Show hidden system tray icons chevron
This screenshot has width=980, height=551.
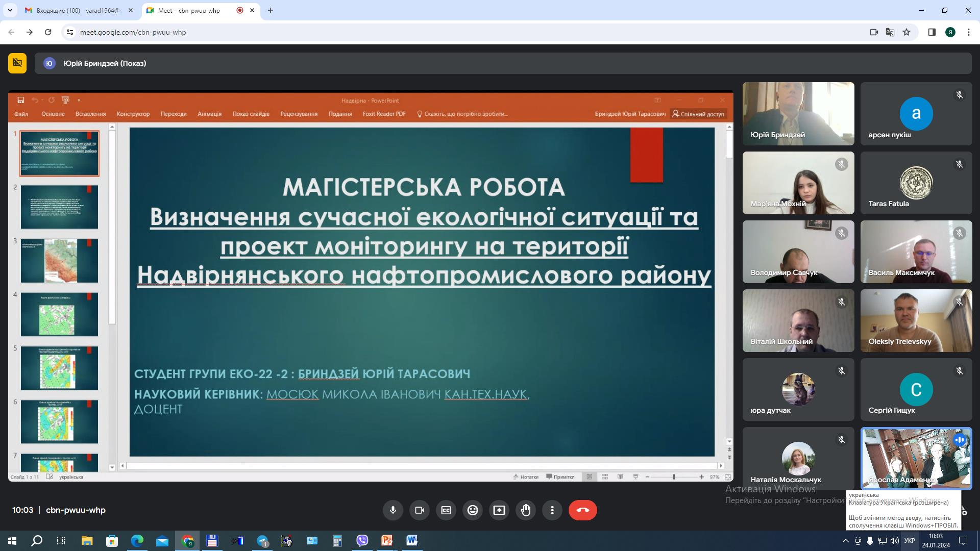(x=845, y=541)
